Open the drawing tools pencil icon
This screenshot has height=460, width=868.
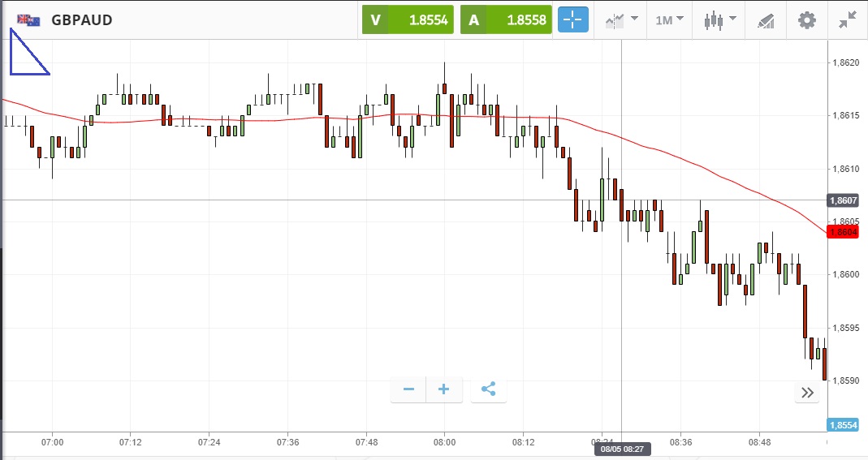click(766, 20)
